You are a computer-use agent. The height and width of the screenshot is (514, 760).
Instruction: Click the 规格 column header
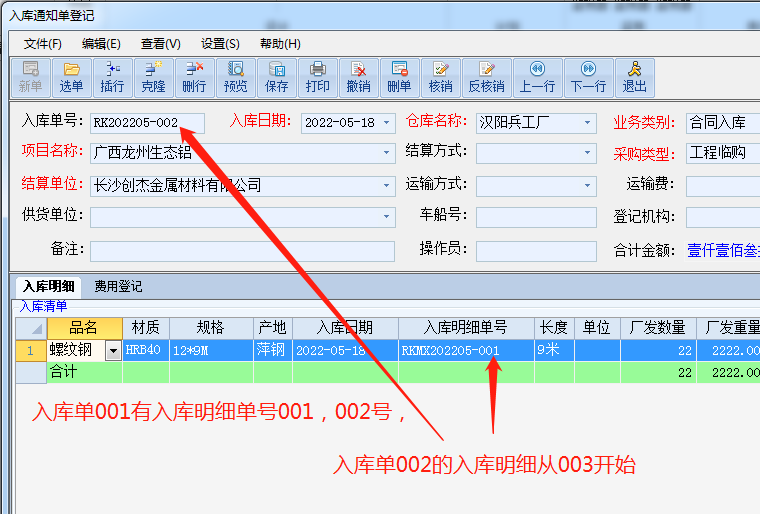pos(211,328)
